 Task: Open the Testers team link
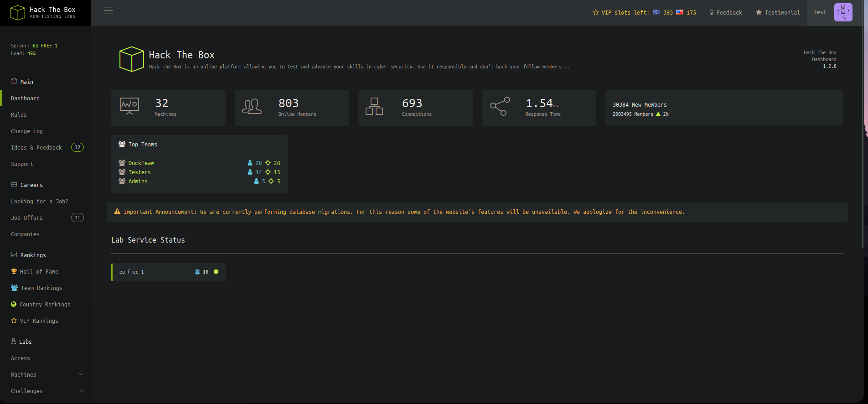coord(139,172)
